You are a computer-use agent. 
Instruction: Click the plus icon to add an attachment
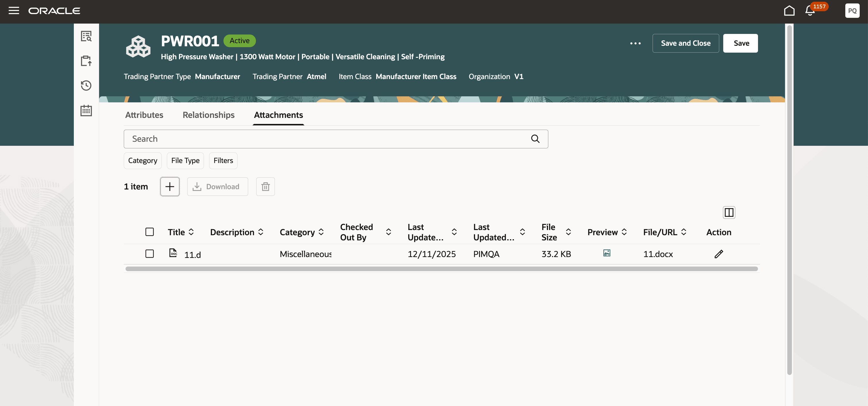[x=170, y=187]
